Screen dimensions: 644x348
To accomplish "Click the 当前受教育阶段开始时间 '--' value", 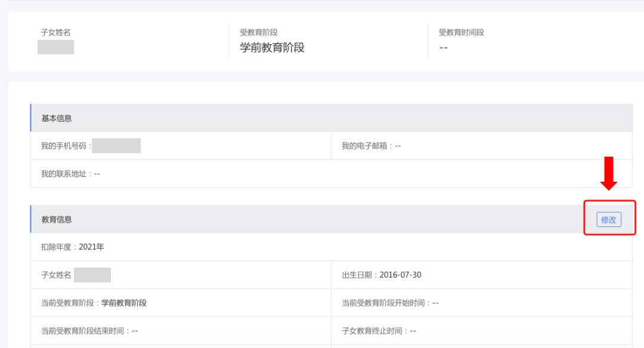I will (x=435, y=303).
